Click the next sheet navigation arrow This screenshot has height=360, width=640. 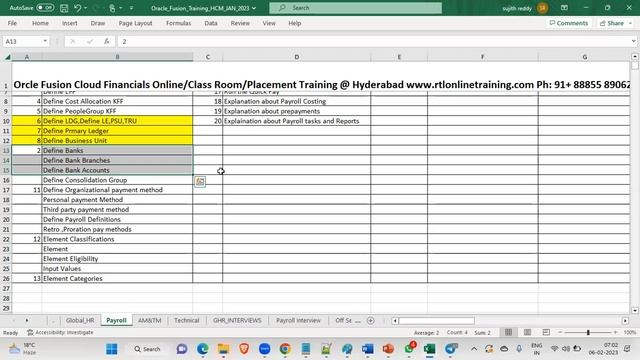(27, 320)
